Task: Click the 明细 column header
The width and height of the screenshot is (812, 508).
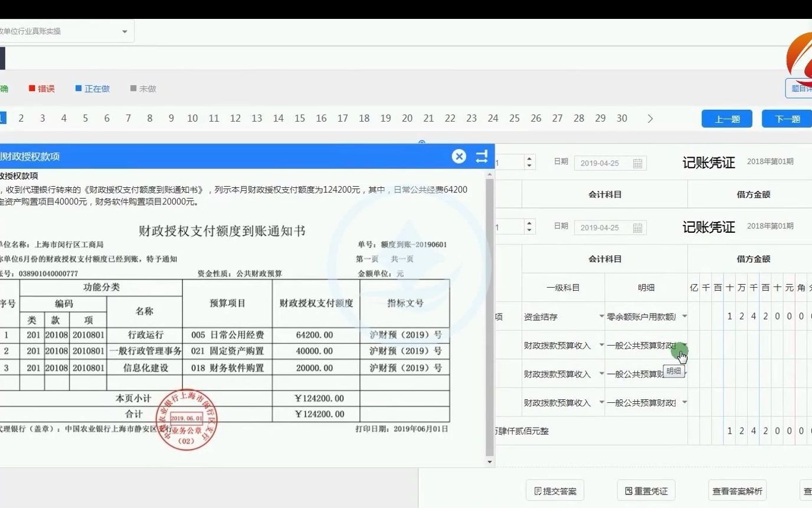Action: (646, 288)
